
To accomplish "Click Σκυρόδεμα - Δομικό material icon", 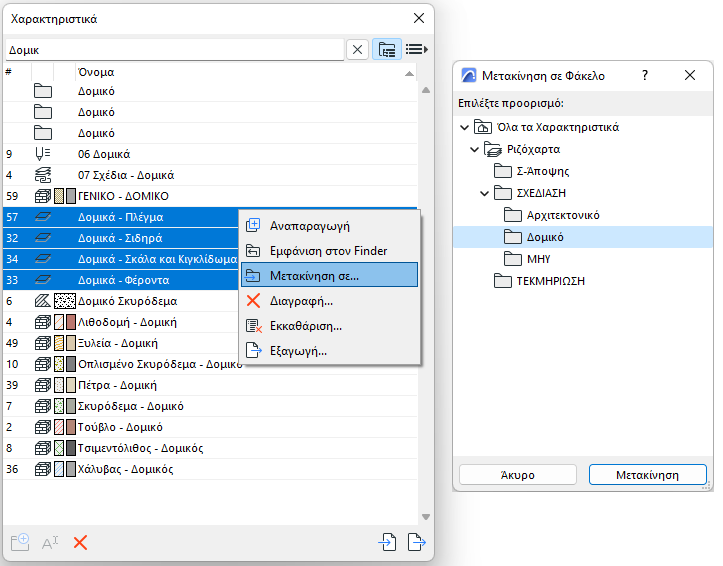I will pos(43,406).
